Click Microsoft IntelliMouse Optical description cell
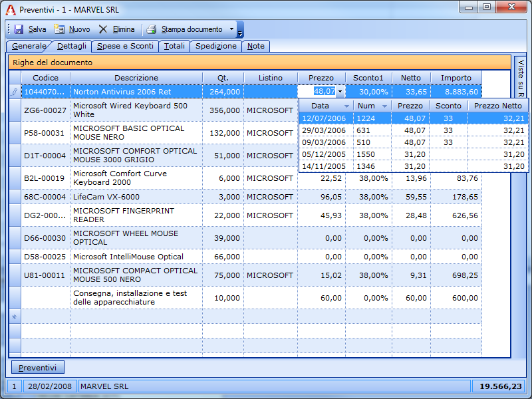This screenshot has height=399, width=532. click(x=136, y=257)
